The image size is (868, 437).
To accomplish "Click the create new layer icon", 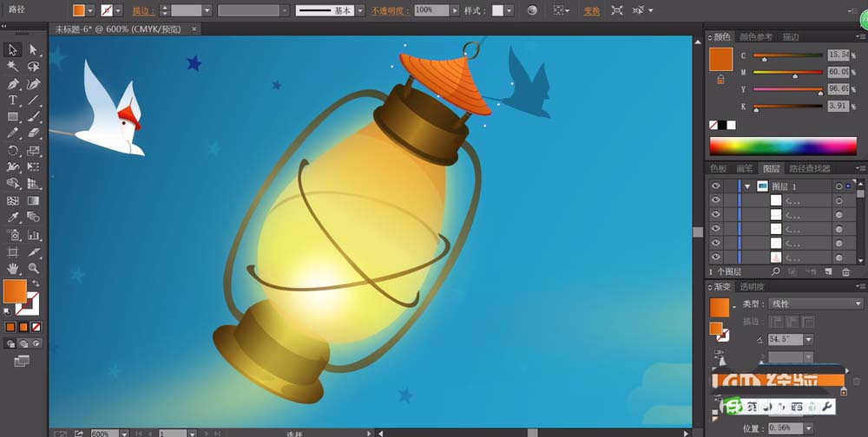I will point(828,271).
